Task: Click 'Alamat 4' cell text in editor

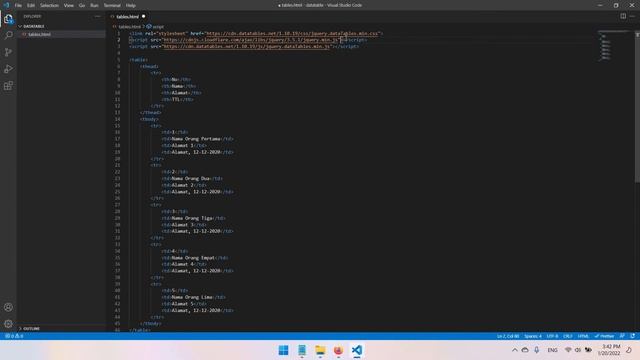Action: (x=182, y=264)
